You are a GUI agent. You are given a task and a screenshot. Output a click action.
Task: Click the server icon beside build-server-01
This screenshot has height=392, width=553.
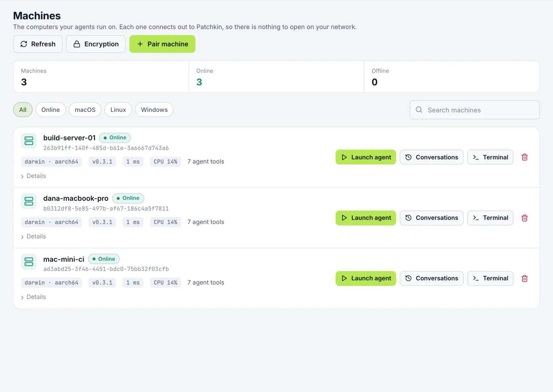click(29, 141)
